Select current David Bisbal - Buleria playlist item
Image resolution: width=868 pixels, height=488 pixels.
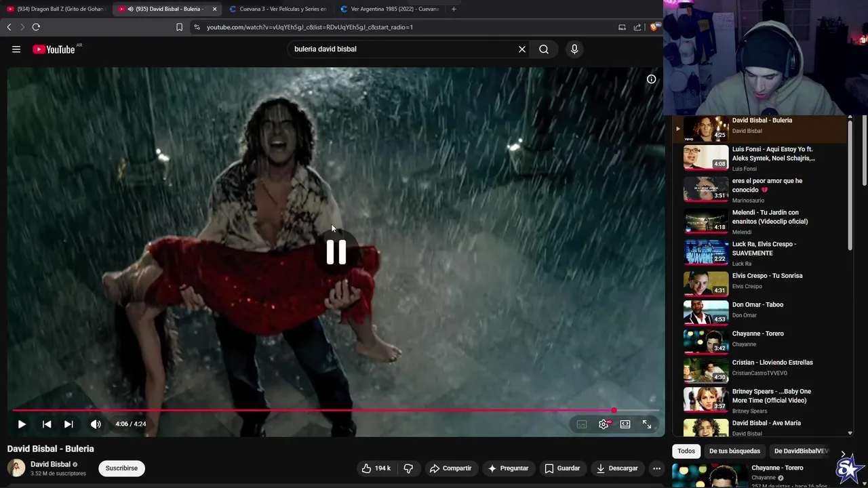(x=759, y=128)
